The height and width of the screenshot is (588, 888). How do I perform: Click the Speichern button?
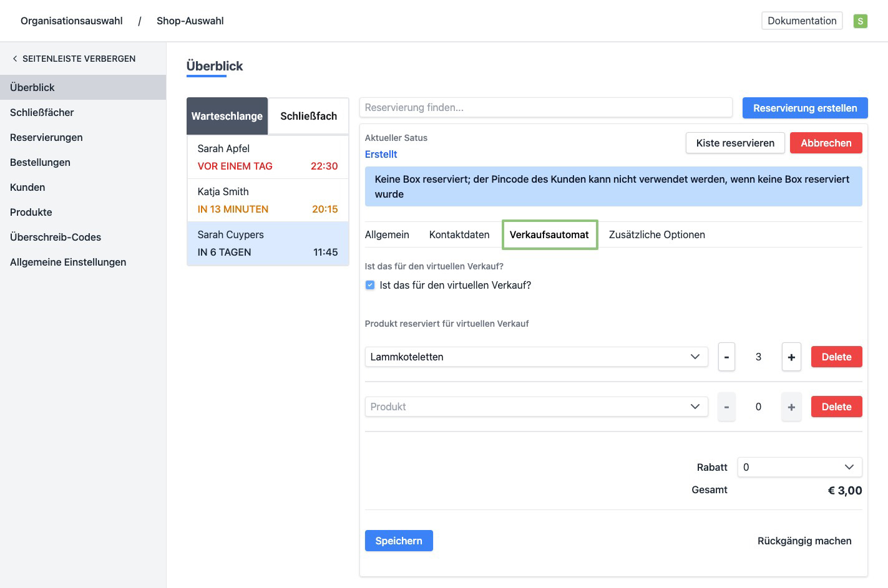click(x=398, y=541)
